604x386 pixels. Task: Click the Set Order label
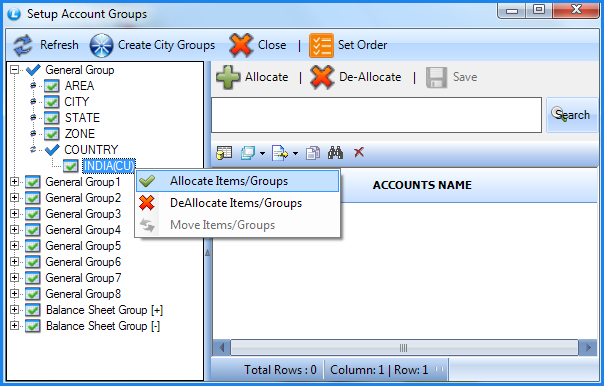pyautogui.click(x=362, y=45)
